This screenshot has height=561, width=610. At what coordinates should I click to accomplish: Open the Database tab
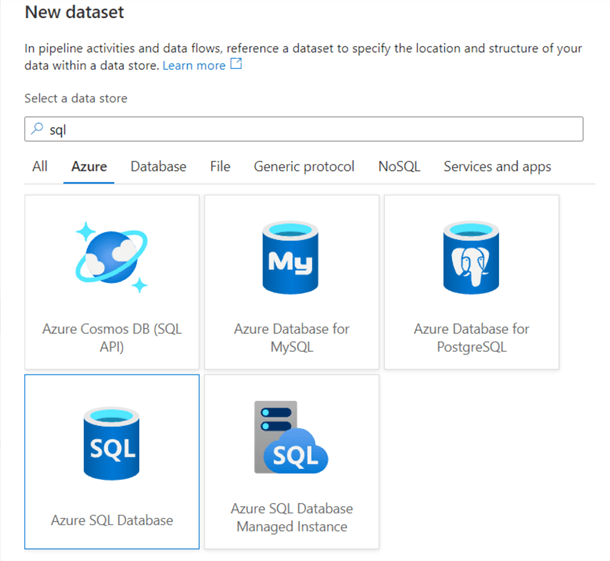click(158, 167)
